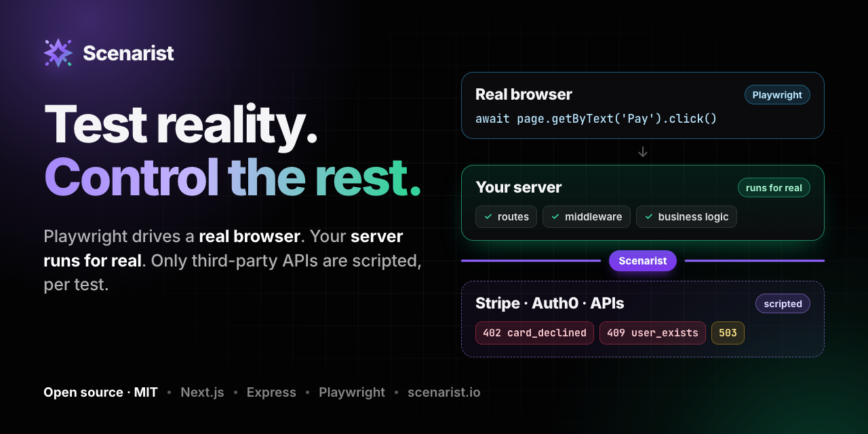Click the checkmark icon in the business logic chip
The height and width of the screenshot is (434, 868).
coord(649,217)
